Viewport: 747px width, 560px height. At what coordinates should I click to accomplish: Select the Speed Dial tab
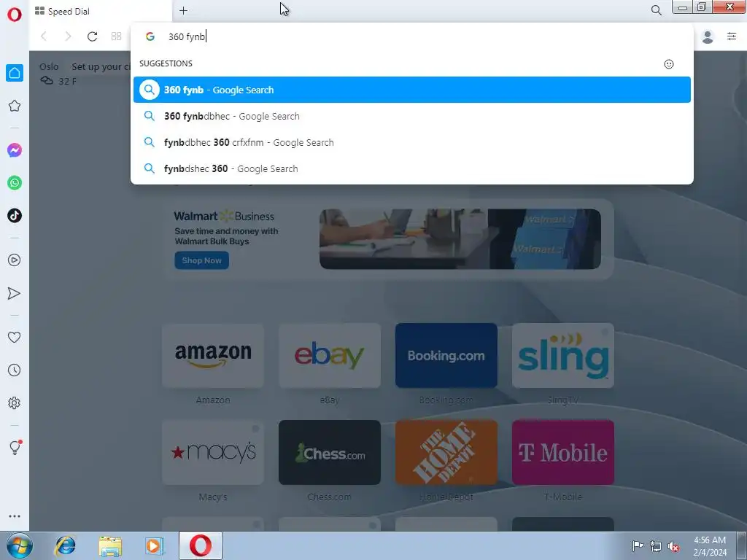click(101, 11)
